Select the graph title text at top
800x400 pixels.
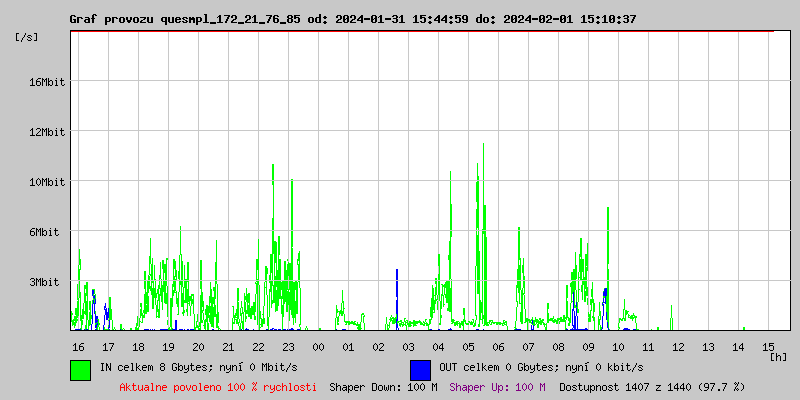coord(352,19)
